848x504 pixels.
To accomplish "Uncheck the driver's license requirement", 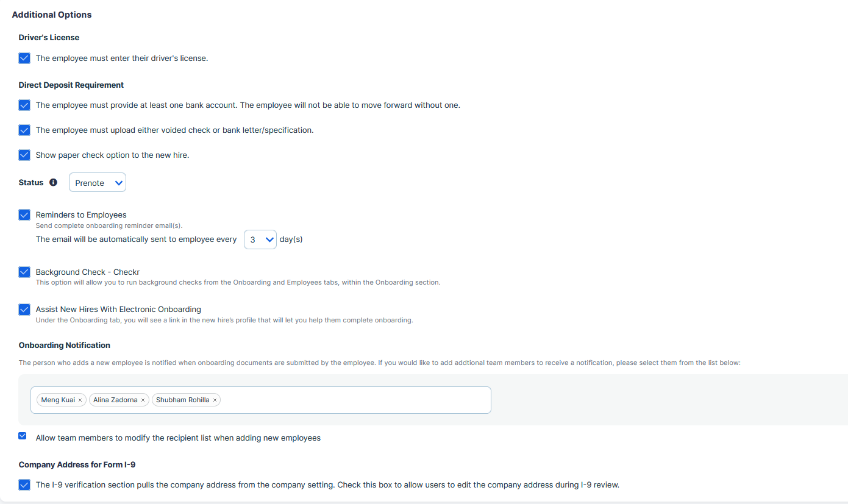I will tap(24, 59).
